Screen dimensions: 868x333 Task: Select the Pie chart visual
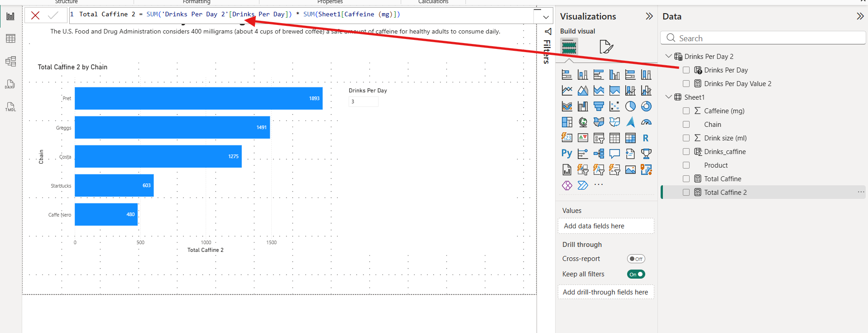point(630,106)
